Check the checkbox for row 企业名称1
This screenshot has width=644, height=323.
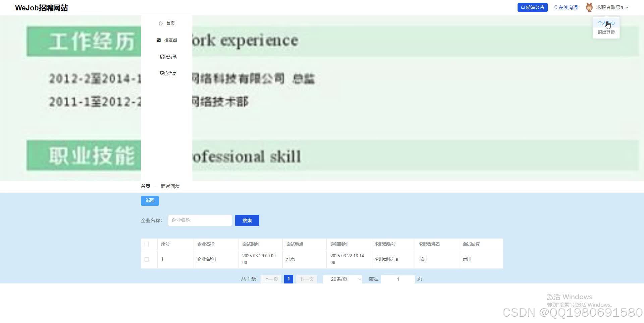pyautogui.click(x=146, y=259)
